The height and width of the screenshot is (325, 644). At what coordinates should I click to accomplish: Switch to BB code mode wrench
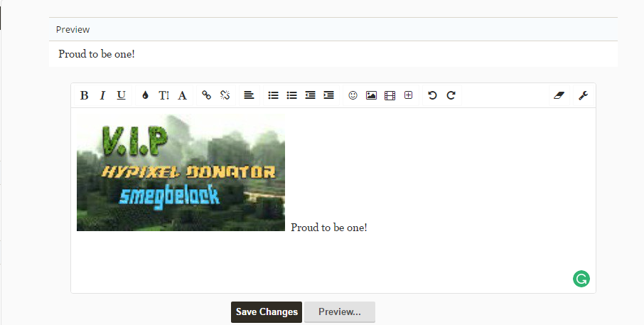click(x=583, y=95)
